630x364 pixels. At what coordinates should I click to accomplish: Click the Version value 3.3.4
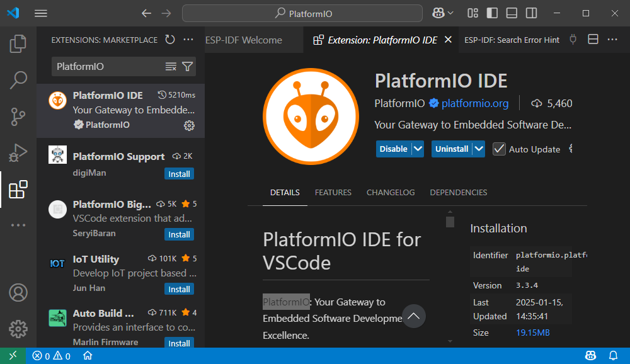pos(527,285)
